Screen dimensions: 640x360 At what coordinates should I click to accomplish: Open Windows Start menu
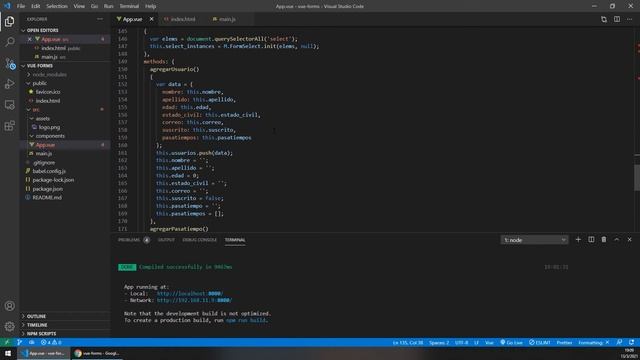8,353
